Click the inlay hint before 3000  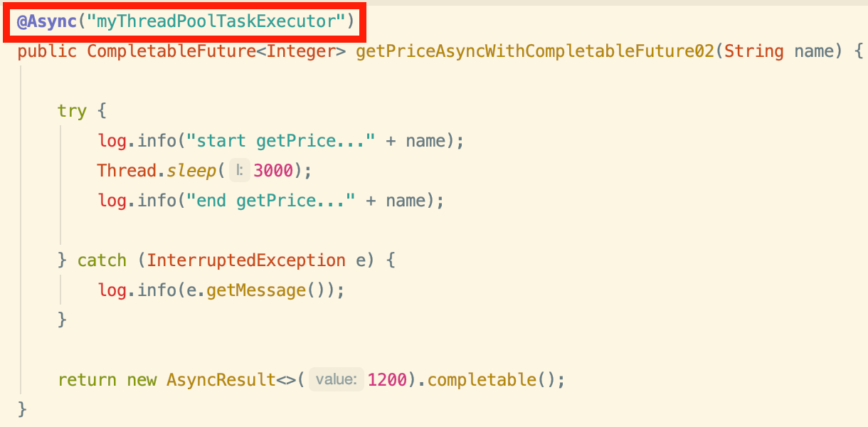[240, 171]
